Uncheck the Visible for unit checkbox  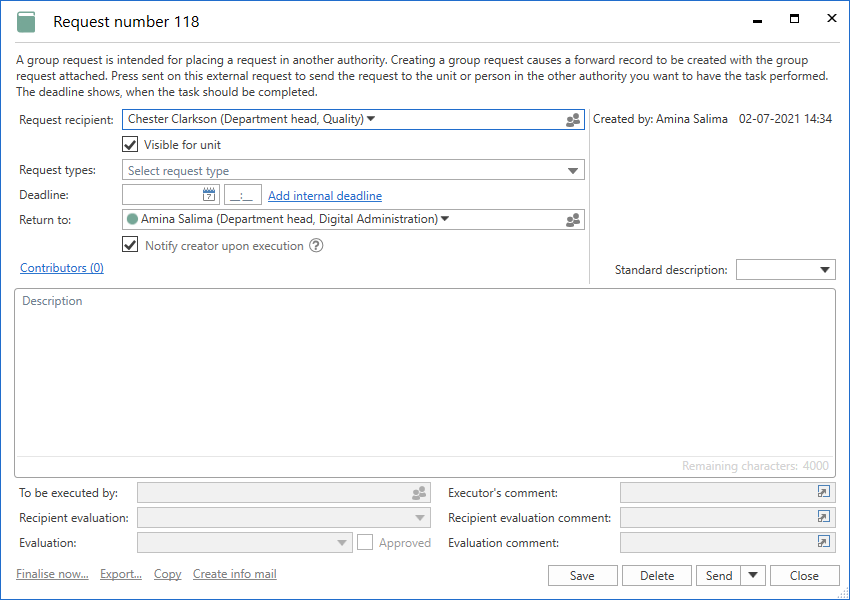click(x=130, y=145)
